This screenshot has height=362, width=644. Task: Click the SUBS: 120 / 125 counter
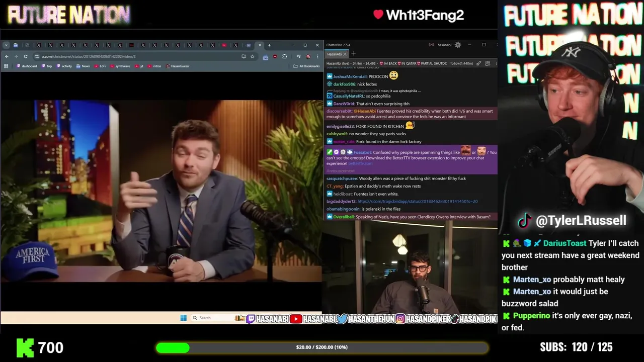[x=576, y=347]
